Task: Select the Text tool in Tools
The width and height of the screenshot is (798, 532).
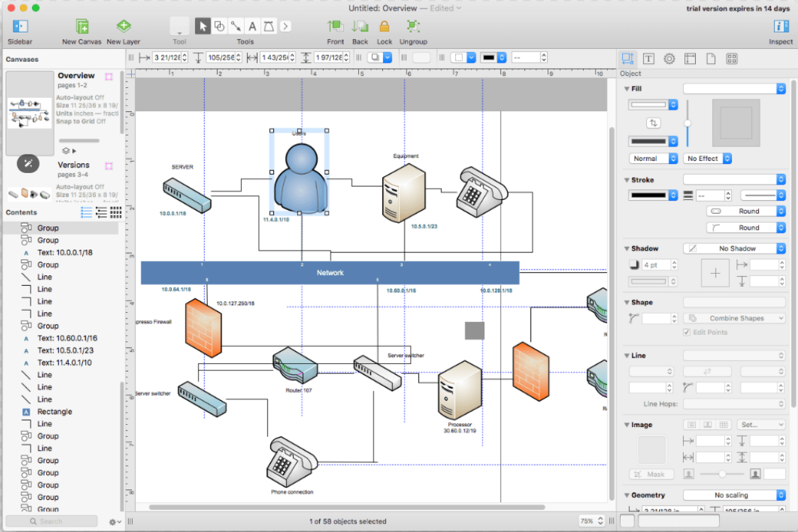Action: (x=252, y=27)
